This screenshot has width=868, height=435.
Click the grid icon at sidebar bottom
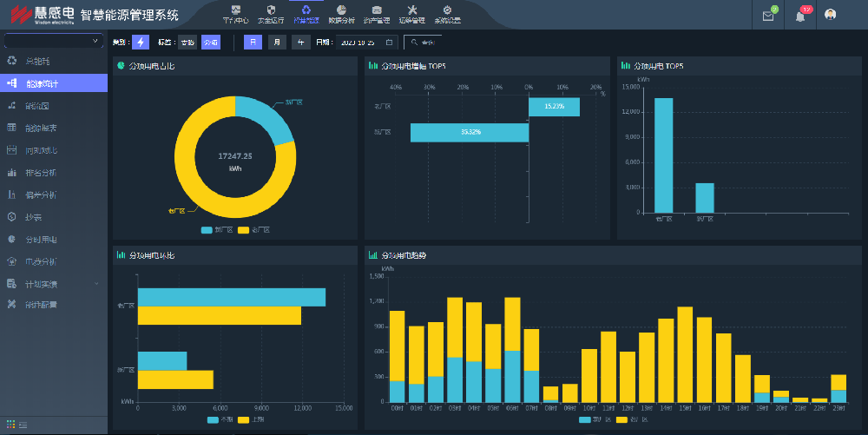point(11,424)
